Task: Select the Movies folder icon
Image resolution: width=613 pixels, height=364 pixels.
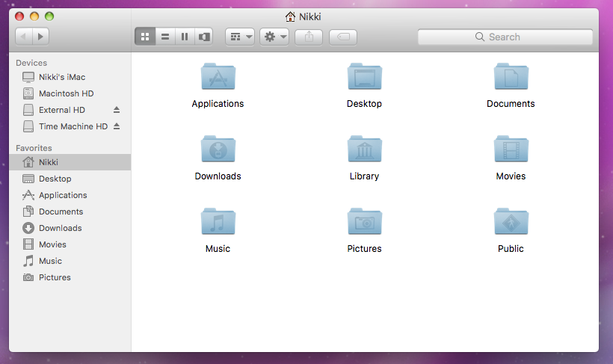Action: pos(511,149)
